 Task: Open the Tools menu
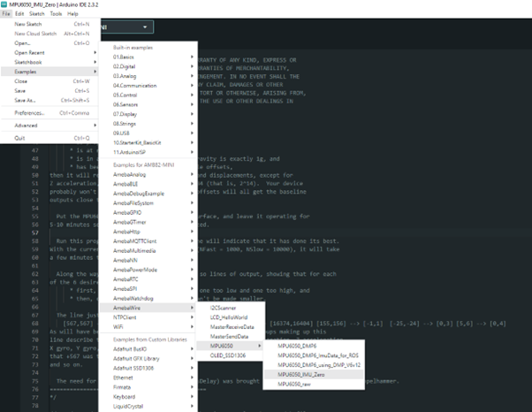click(57, 14)
